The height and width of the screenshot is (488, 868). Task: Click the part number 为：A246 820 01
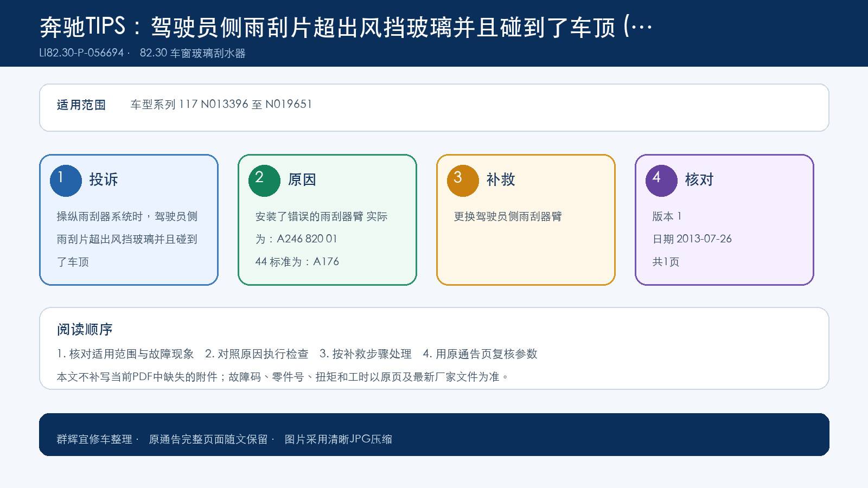coord(296,239)
